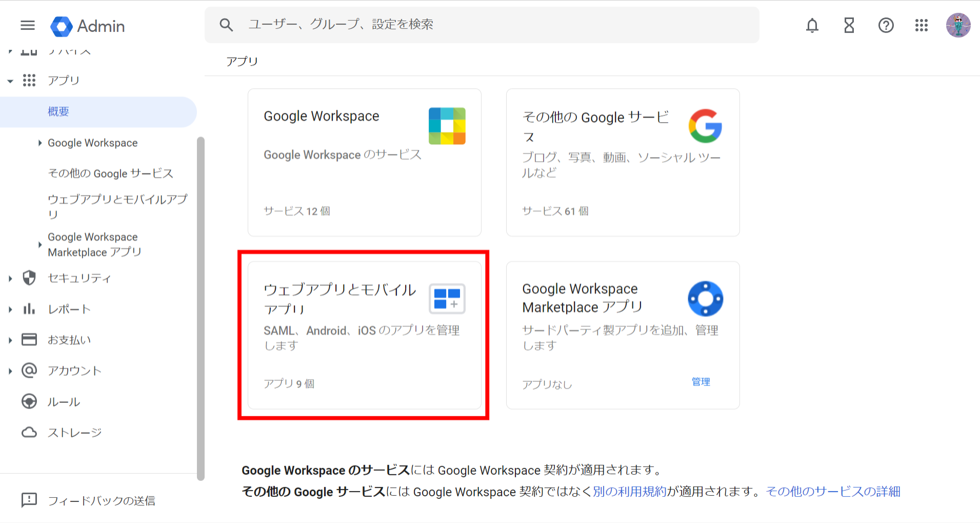Expand the お支払い section

point(10,340)
